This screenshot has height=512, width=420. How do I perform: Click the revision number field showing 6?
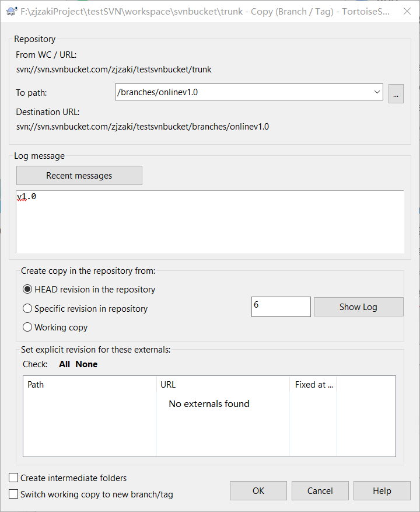click(x=281, y=306)
